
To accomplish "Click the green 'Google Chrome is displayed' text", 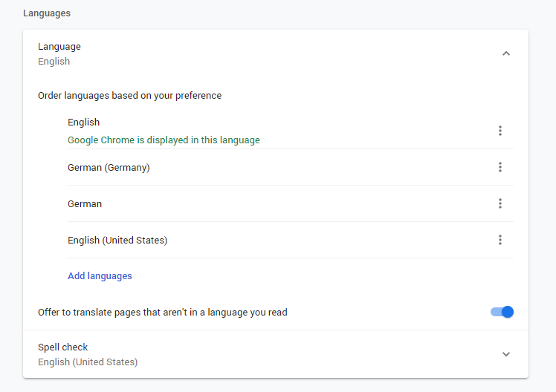I will tap(164, 140).
